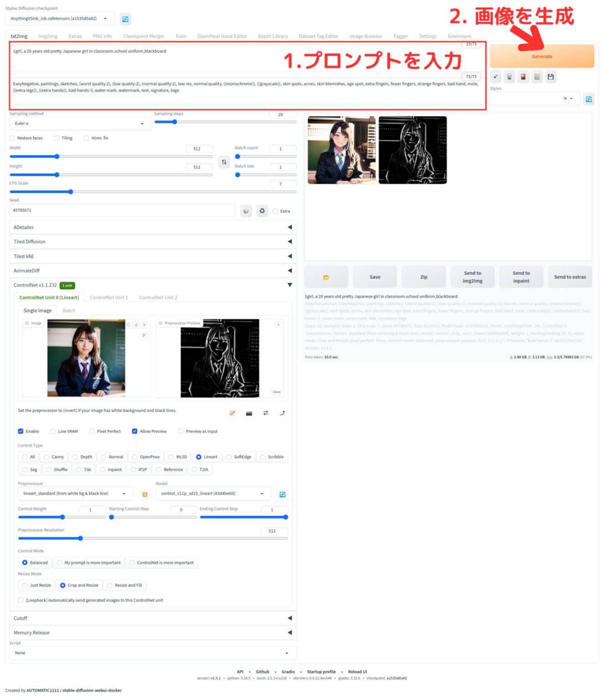Screen dimensions: 604x700
Task: Enable the Hires. fix option
Action: point(86,138)
